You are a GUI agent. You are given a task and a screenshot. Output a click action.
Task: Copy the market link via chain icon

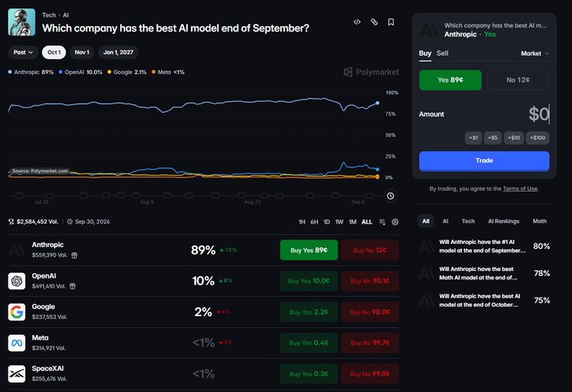[374, 22]
